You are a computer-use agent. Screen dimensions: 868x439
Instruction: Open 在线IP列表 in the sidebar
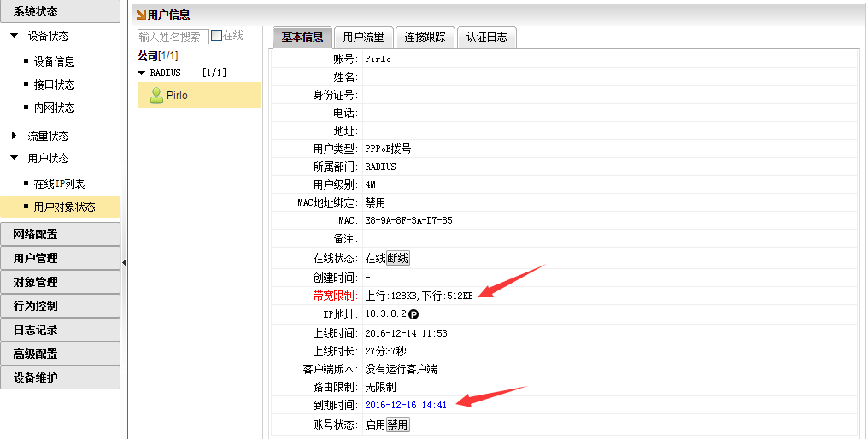[x=59, y=184]
